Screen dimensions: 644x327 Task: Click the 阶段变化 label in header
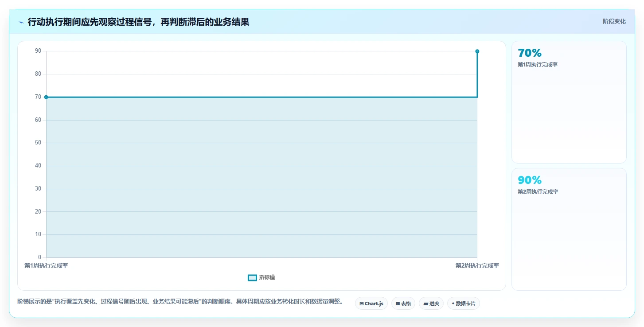coord(614,21)
